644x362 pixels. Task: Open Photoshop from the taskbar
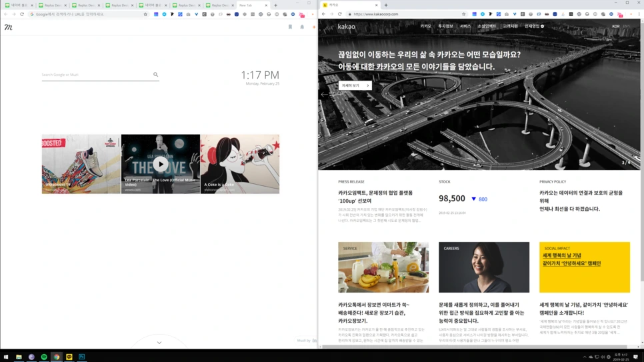[x=82, y=357]
